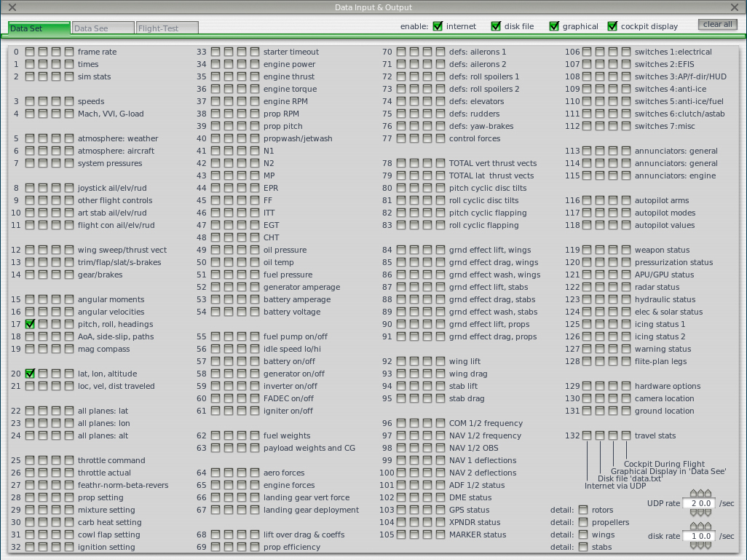The image size is (747, 560).
Task: Increase disk rate tens digit arrow
Action: pos(694,527)
